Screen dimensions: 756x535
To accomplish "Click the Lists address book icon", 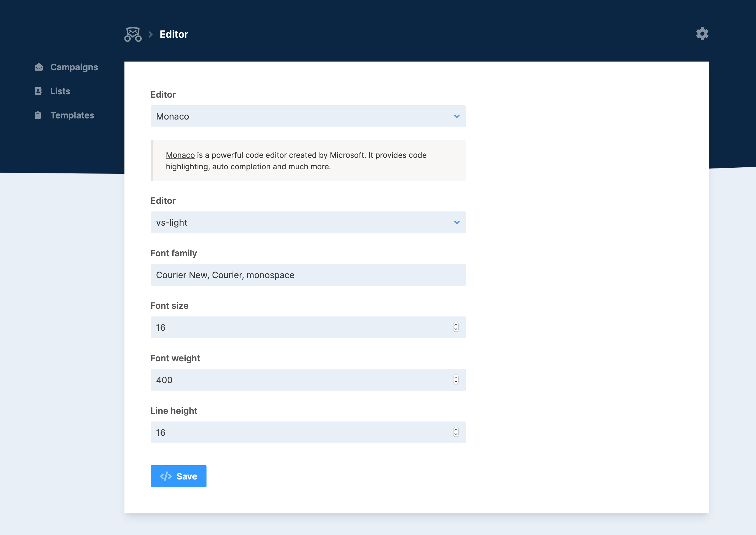I will [39, 91].
